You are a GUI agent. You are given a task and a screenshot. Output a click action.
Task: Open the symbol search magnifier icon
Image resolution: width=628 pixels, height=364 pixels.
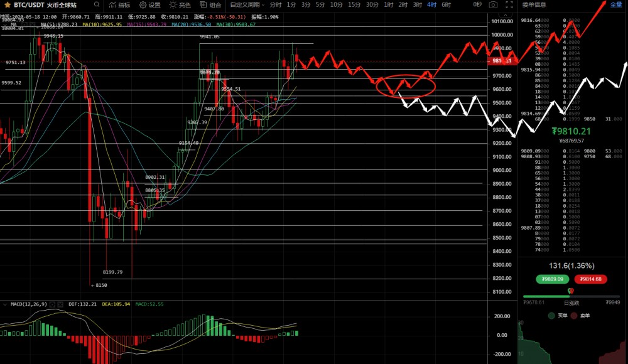tap(97, 4)
